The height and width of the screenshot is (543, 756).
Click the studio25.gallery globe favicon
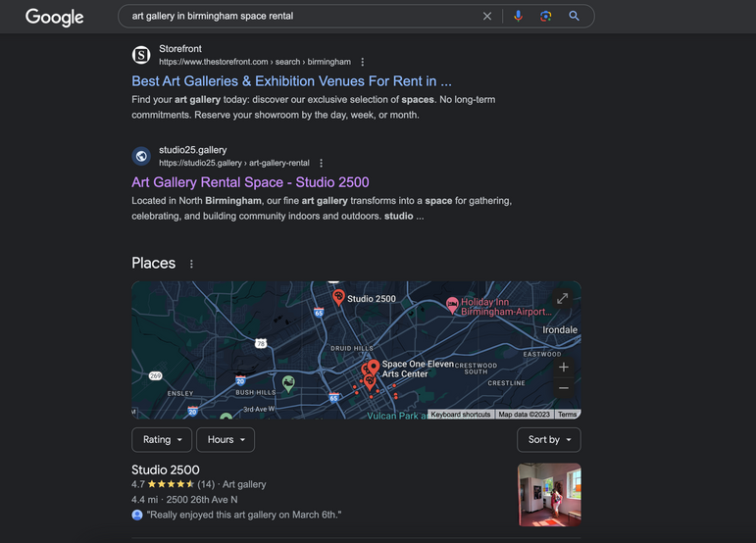tap(141, 156)
